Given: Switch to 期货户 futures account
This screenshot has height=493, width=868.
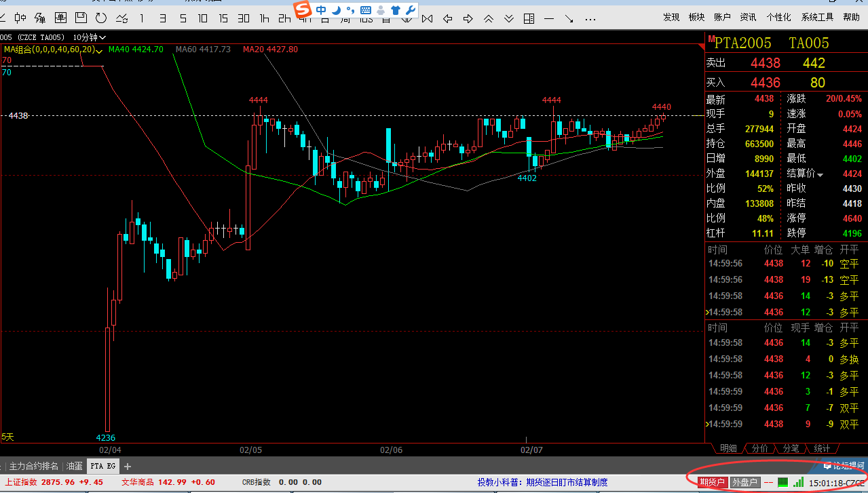Looking at the screenshot, I should [712, 482].
